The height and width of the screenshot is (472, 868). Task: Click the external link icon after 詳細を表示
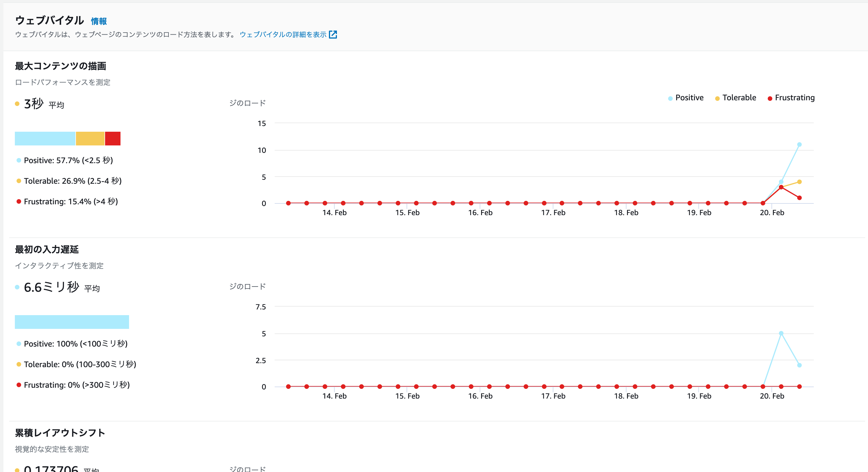point(333,34)
